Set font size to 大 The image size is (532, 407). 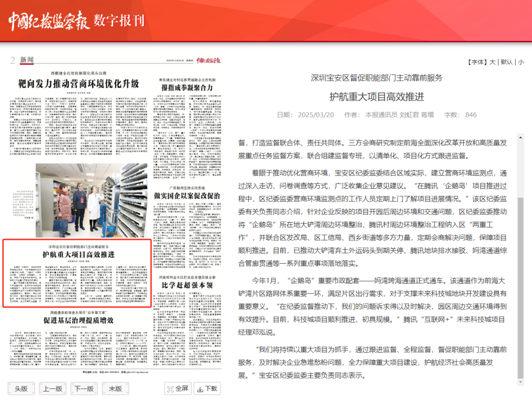pos(492,62)
